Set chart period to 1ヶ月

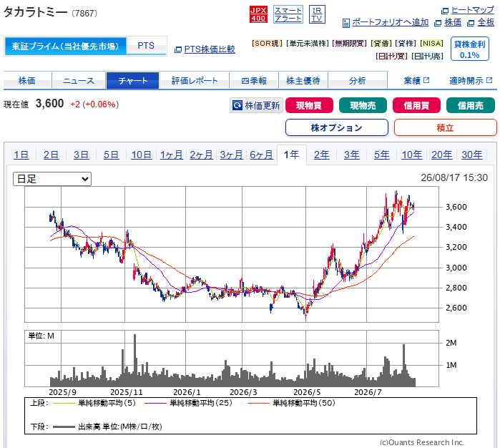171,155
